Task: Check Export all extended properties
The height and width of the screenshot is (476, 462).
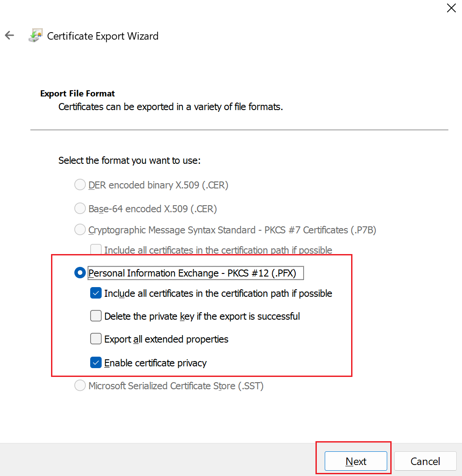Action: pyautogui.click(x=96, y=339)
